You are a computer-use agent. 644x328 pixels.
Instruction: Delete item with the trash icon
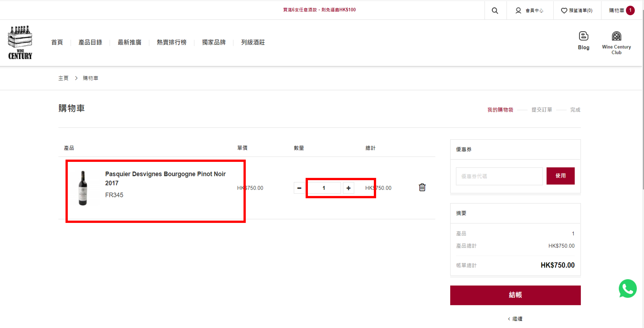click(x=422, y=187)
